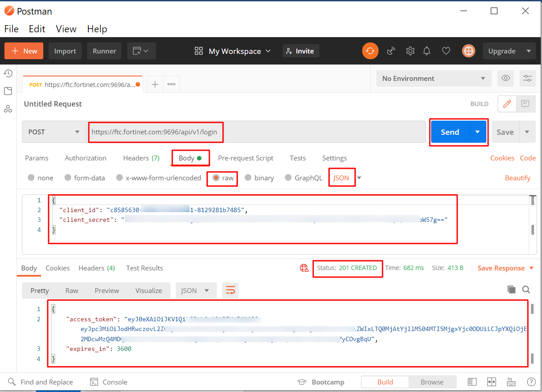
Task: Switch to the Authorization tab
Action: [x=86, y=158]
